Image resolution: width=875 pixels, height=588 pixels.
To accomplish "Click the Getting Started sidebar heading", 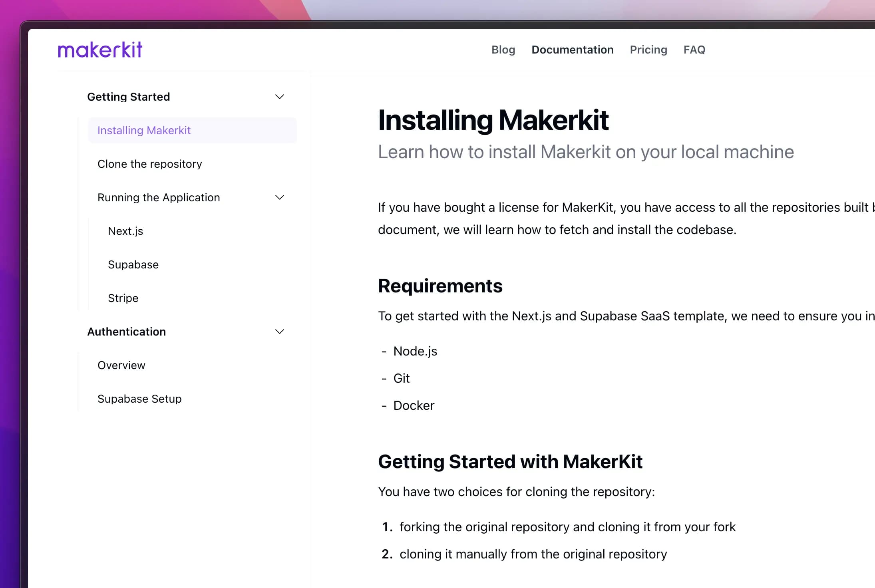I will [129, 97].
